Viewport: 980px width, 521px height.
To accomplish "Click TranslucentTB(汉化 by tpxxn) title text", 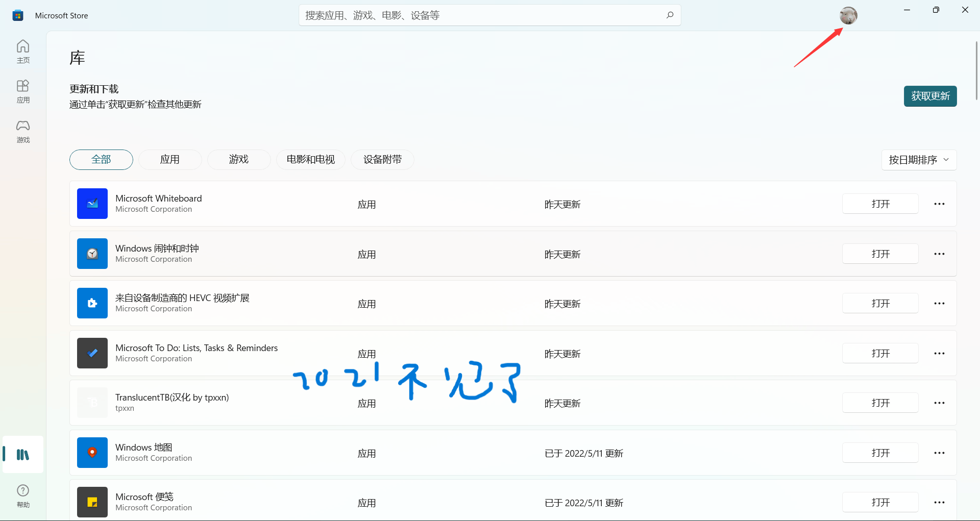I will coord(172,398).
